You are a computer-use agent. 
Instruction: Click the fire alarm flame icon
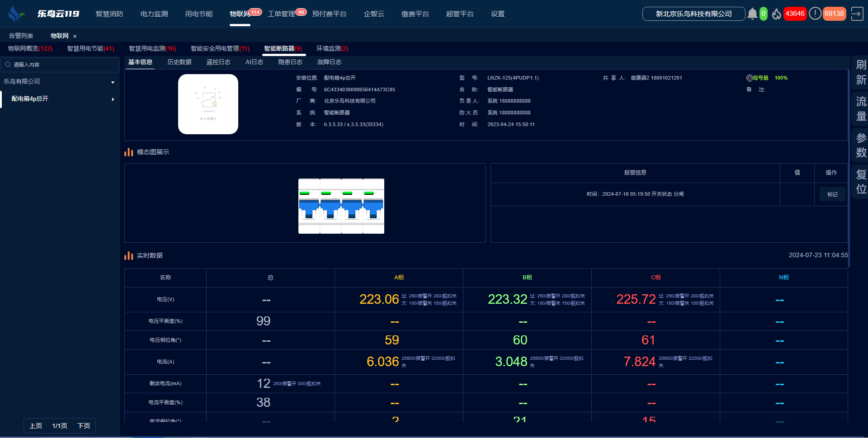coord(776,14)
